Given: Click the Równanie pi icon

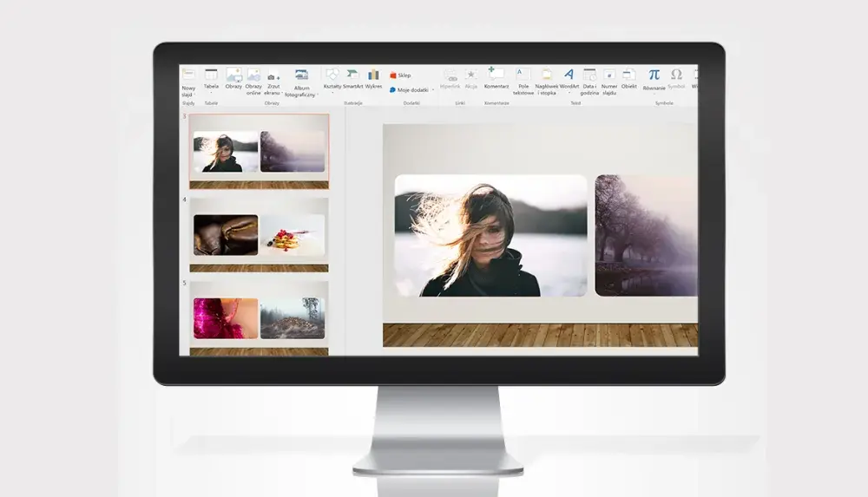Looking at the screenshot, I should [x=654, y=75].
